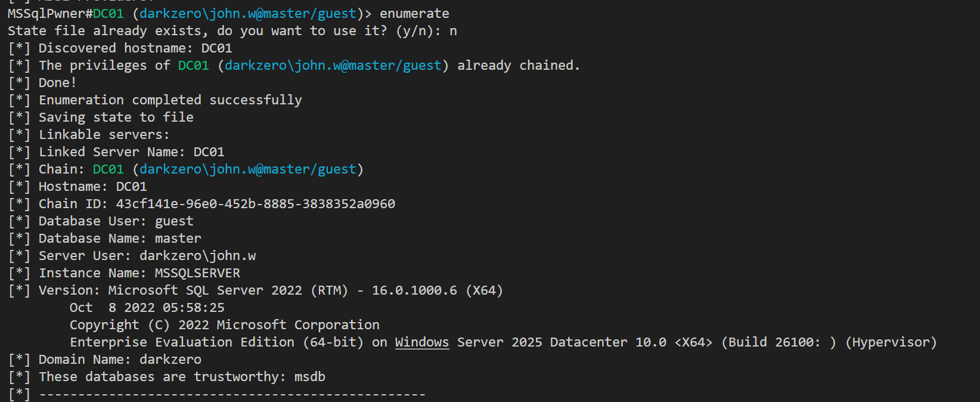Click the "Done!" status message

click(57, 83)
